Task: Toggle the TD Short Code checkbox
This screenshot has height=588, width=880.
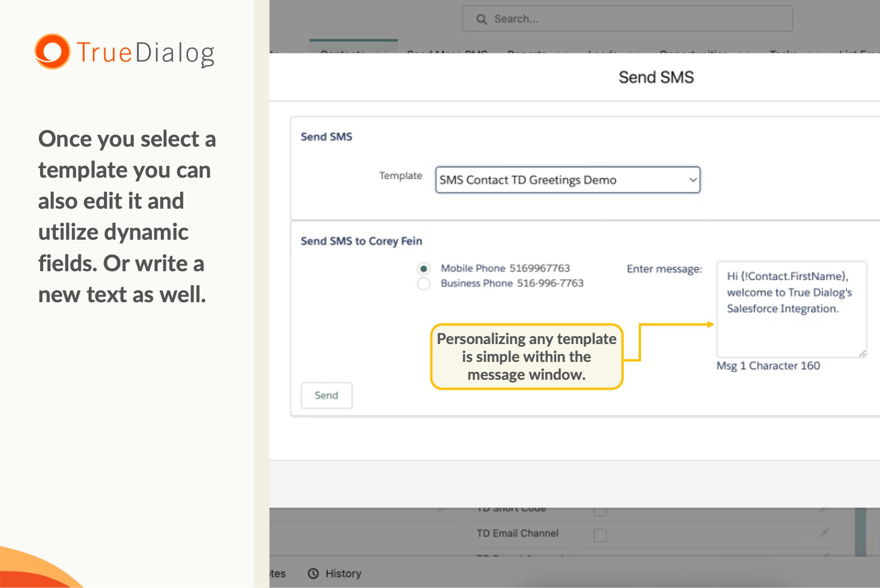Action: pyautogui.click(x=600, y=511)
